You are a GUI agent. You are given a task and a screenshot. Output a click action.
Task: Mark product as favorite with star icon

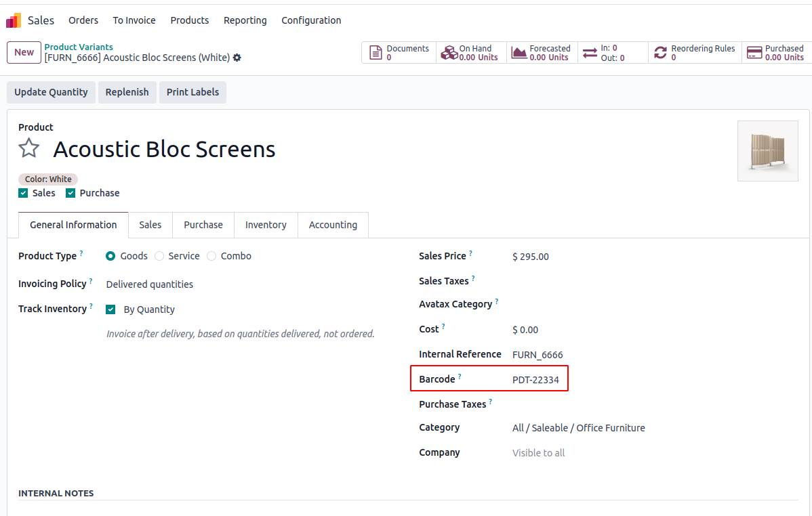28,148
